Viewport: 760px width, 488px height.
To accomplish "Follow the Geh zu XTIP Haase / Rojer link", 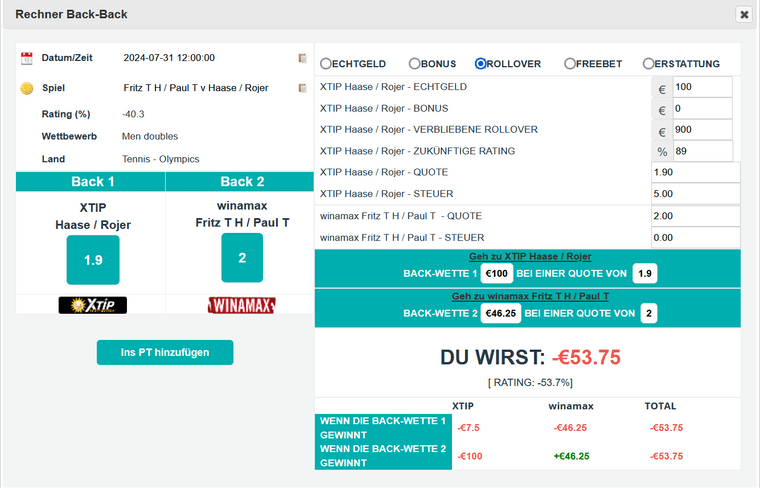I will click(x=530, y=256).
